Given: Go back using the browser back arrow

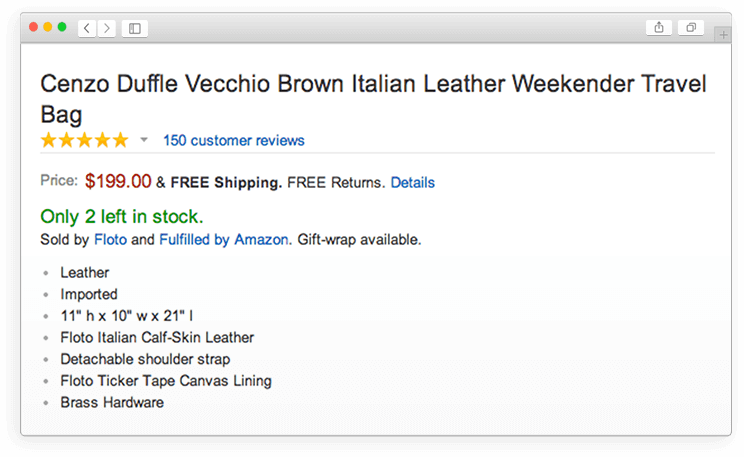Looking at the screenshot, I should [x=87, y=28].
